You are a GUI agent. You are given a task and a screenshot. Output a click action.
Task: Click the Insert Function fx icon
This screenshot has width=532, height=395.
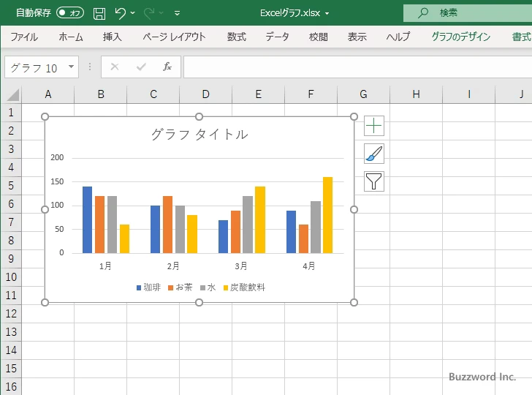167,67
